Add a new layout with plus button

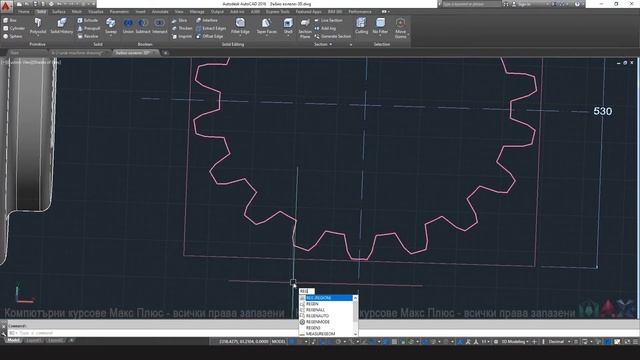[71, 340]
